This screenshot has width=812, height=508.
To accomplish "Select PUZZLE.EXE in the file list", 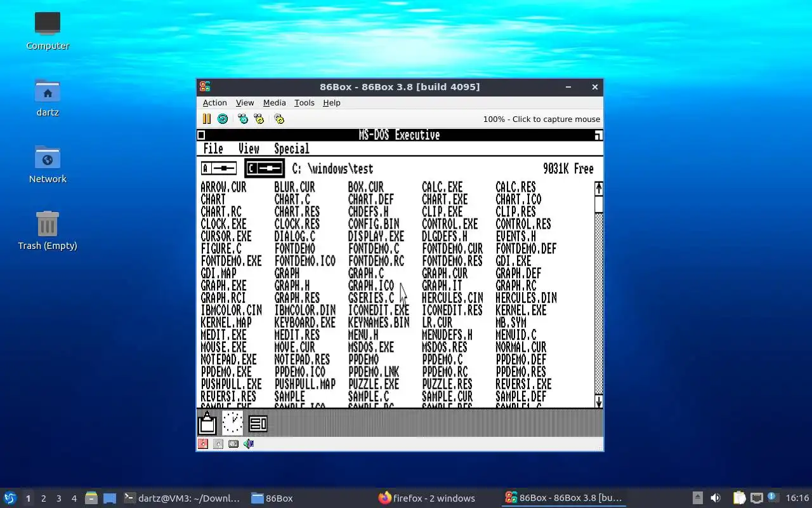I will [x=374, y=385].
